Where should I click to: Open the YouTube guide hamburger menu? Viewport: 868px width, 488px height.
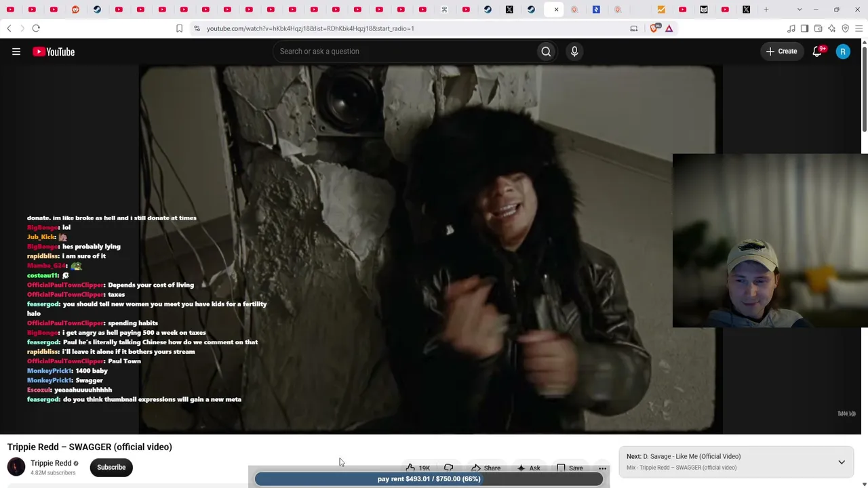[16, 52]
